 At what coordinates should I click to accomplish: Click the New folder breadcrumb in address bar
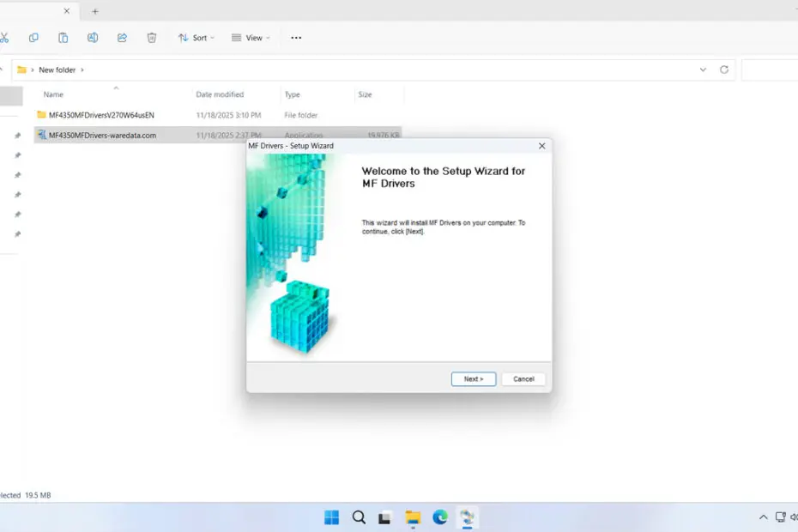coord(57,70)
